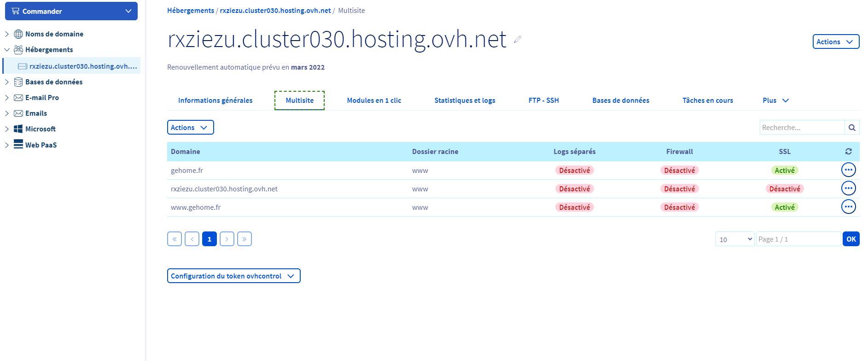Image resolution: width=868 pixels, height=361 pixels.
Task: Switch to the FTP - SSH tab
Action: 543,101
